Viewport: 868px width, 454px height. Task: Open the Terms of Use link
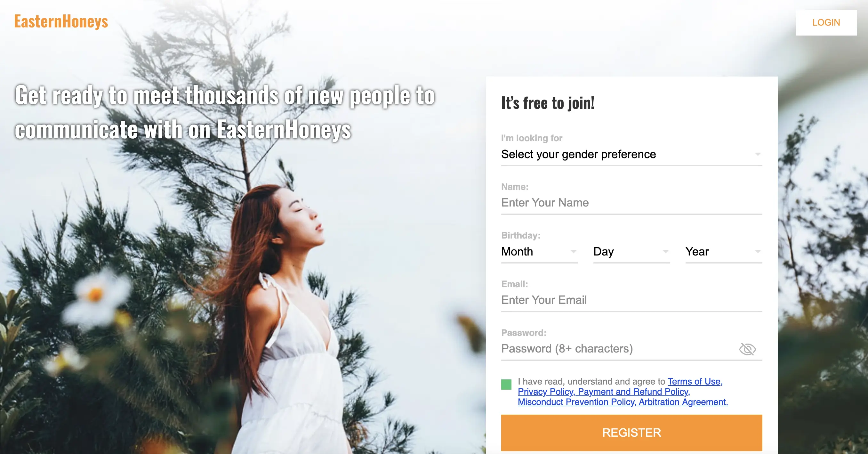(x=695, y=382)
